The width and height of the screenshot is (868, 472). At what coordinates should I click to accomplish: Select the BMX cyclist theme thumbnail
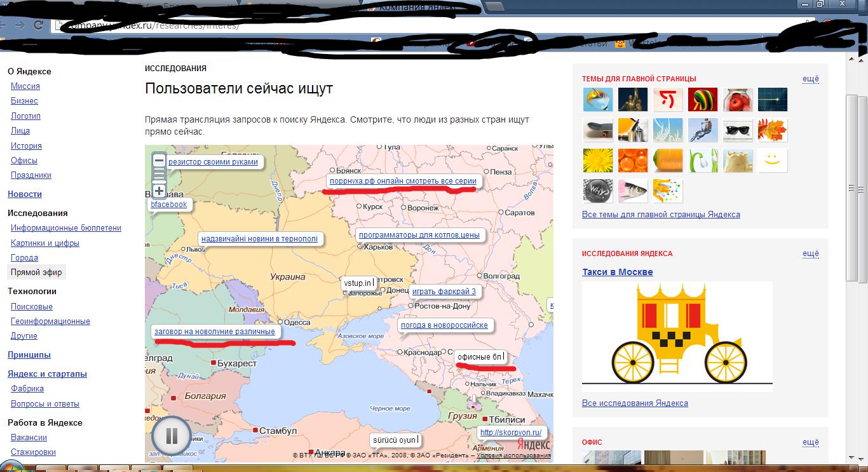[x=702, y=130]
